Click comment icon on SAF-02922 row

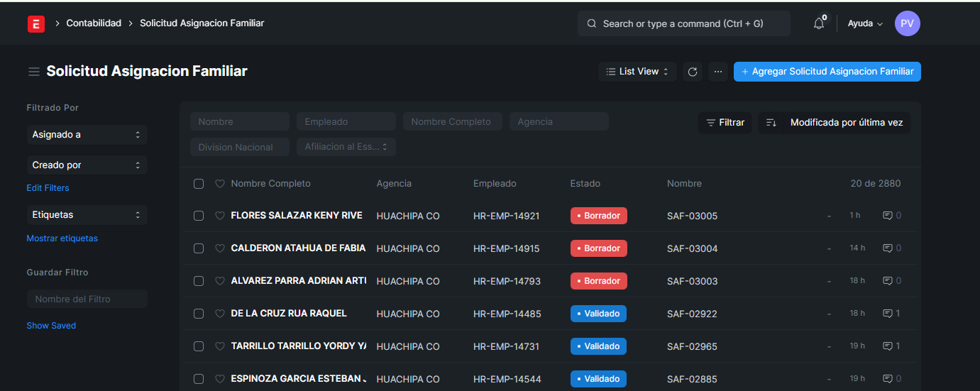888,314
